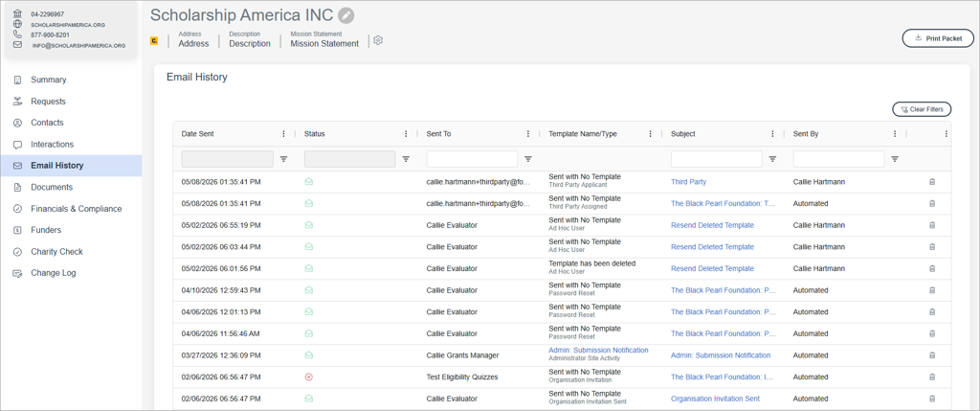Click SCHOLARSHIPAMERICA.ORG website text
Screen dimensions: 980x411
tap(68, 25)
